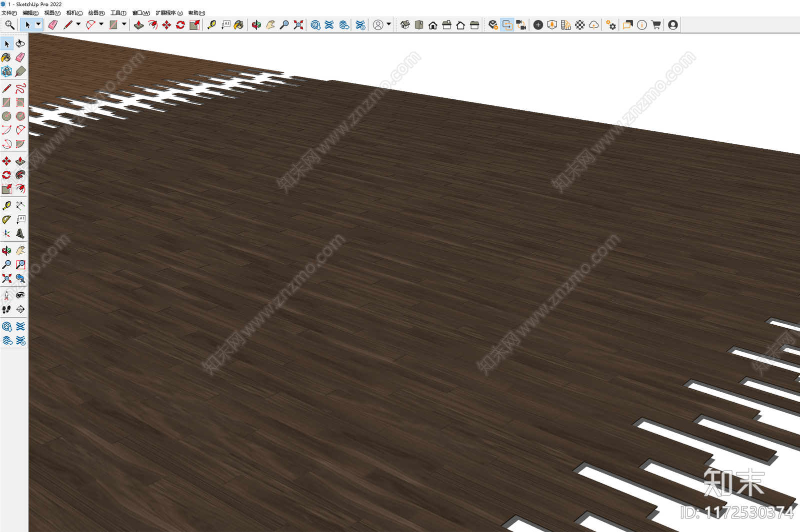
Task: Expand the Select tool dropdown arrow
Action: 38,24
